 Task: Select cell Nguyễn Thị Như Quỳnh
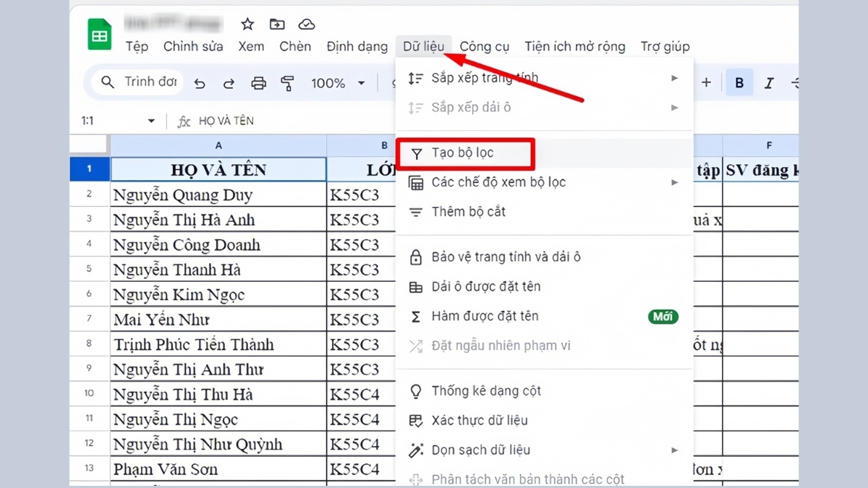pyautogui.click(x=218, y=444)
